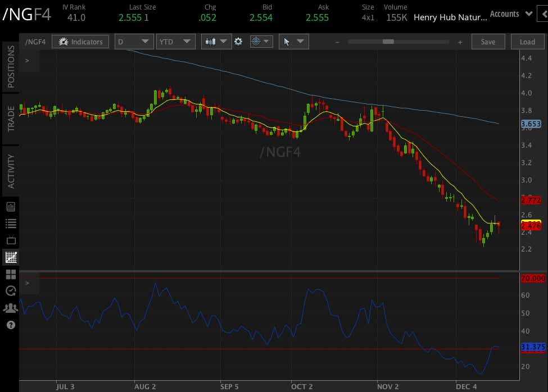Open the Activity side tab
Screen dimensions: 548x392
pos(11,171)
